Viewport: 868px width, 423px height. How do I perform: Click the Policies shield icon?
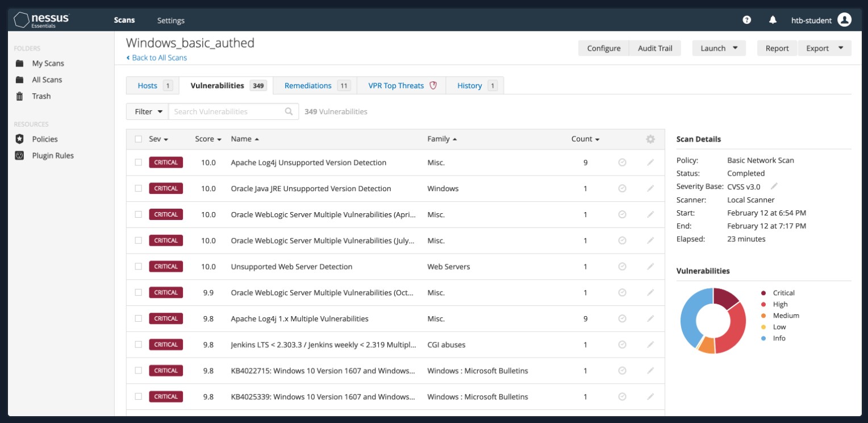pos(20,139)
